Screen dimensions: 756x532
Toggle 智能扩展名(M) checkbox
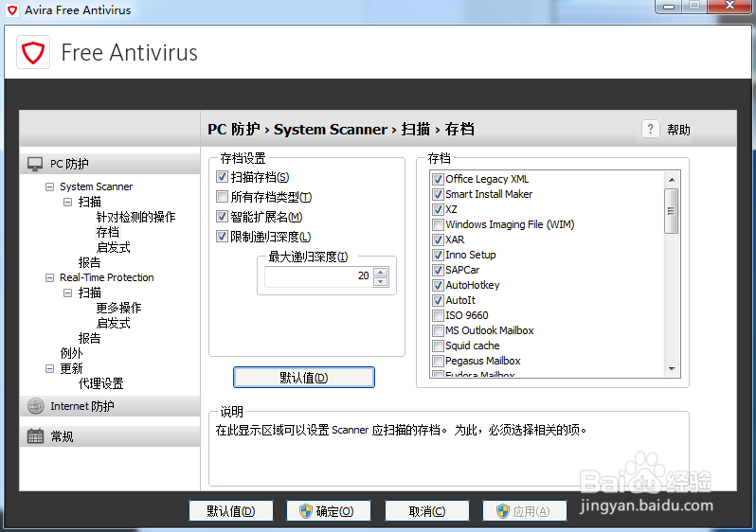click(x=222, y=217)
